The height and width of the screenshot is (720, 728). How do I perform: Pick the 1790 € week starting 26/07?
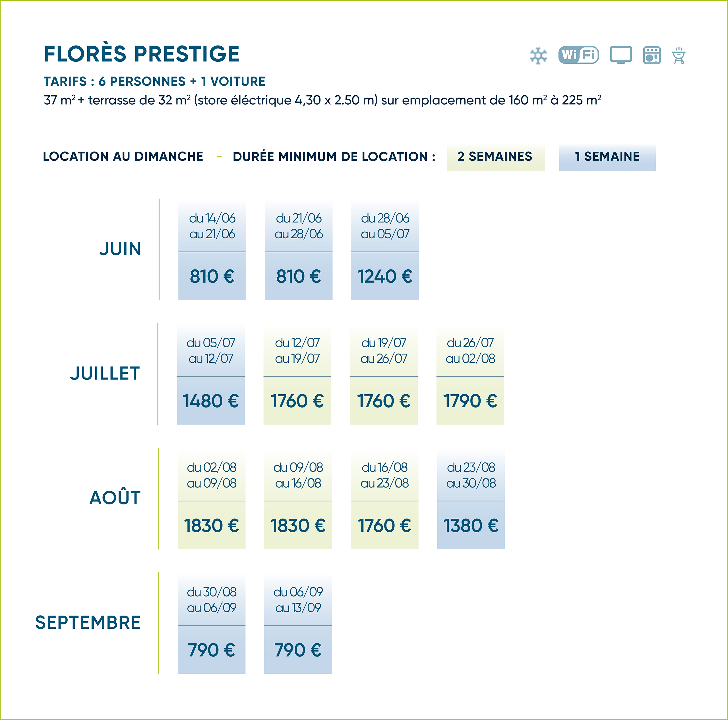tap(470, 375)
